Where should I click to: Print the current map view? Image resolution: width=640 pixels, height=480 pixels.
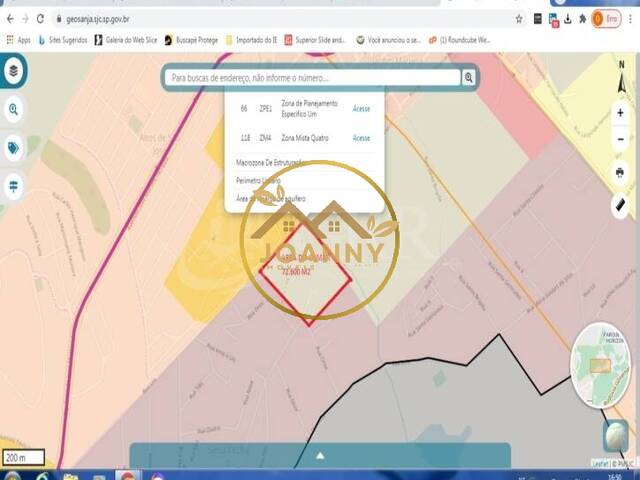tap(620, 173)
